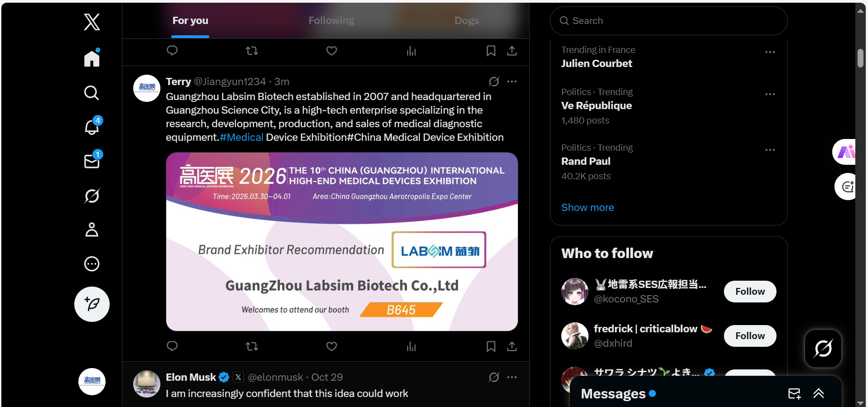868x407 pixels.
Task: Click Show more under trending topics
Action: click(x=588, y=207)
